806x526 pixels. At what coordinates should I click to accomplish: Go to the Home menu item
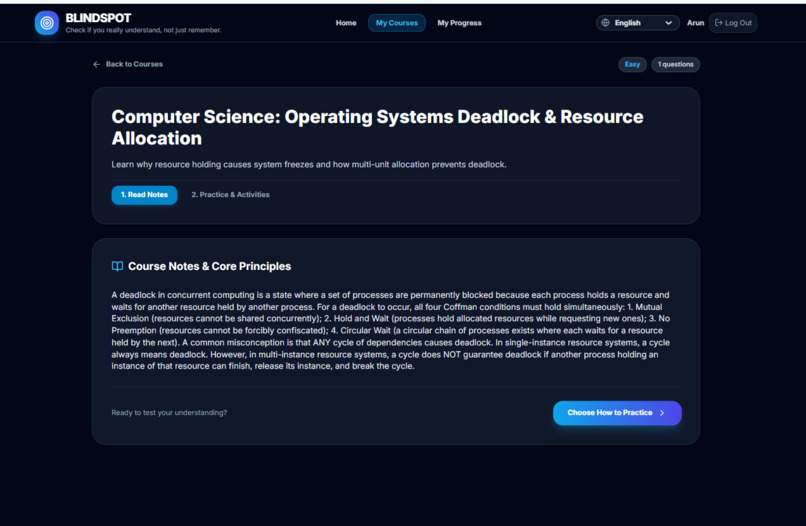click(346, 23)
